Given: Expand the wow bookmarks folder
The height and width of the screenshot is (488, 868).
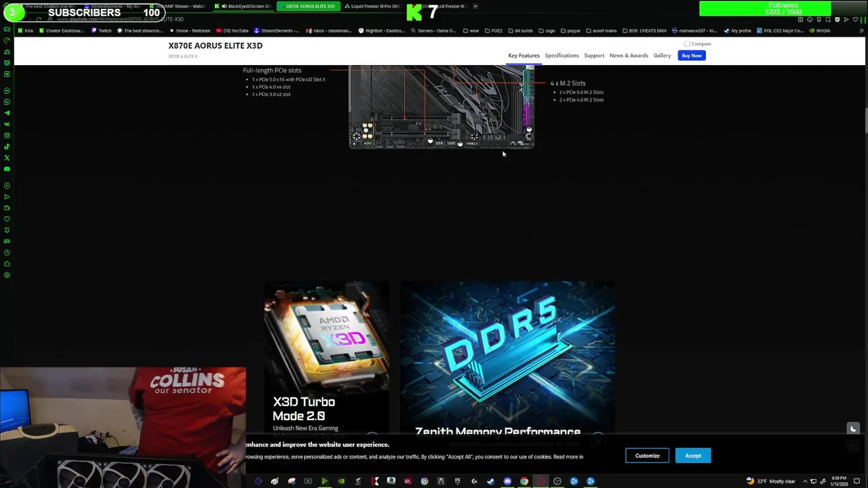Looking at the screenshot, I should pyautogui.click(x=470, y=30).
